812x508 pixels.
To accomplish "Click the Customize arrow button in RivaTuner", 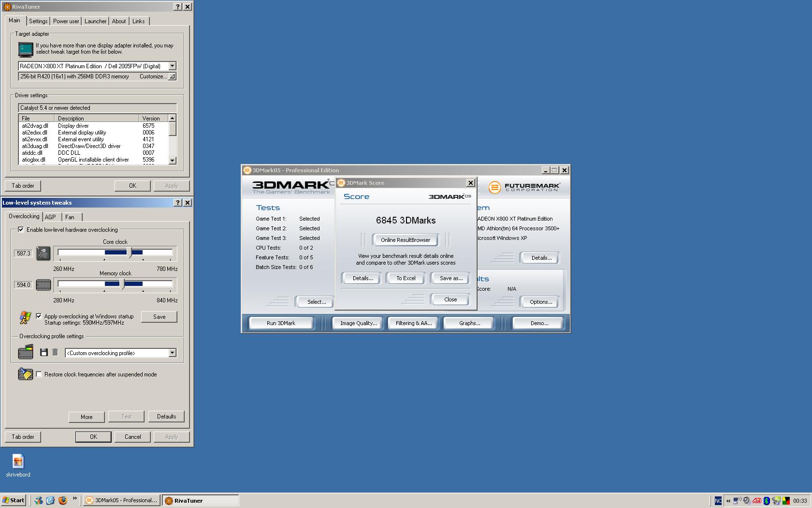I will pos(172,76).
